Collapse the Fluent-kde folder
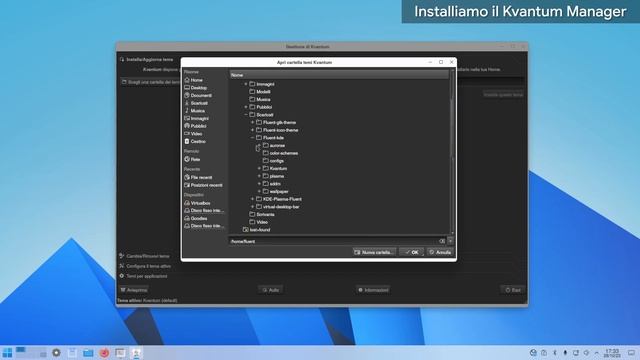640x360 pixels. point(252,138)
